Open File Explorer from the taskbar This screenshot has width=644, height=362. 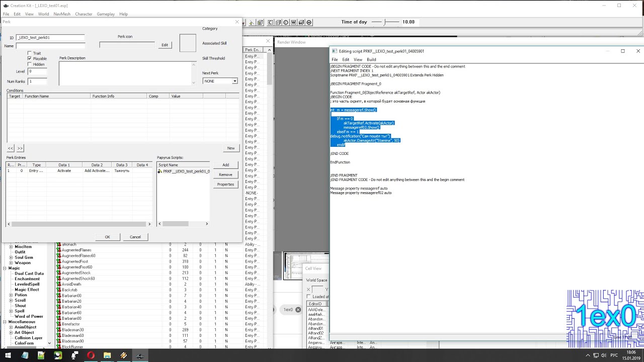pyautogui.click(x=107, y=355)
